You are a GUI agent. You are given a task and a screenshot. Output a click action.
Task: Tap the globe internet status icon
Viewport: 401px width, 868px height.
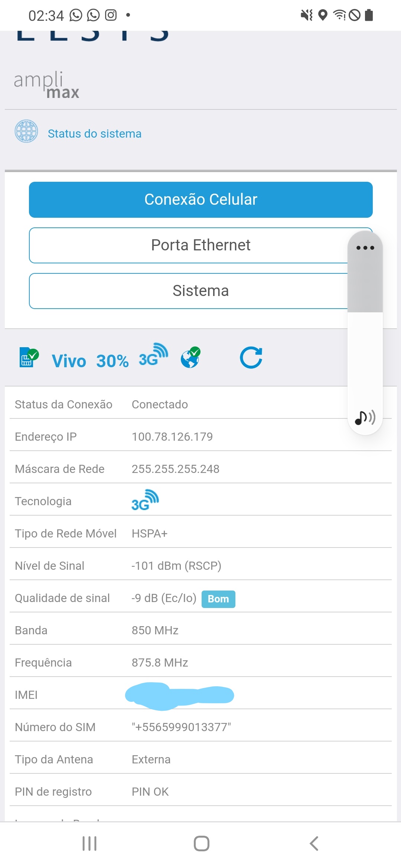(190, 358)
